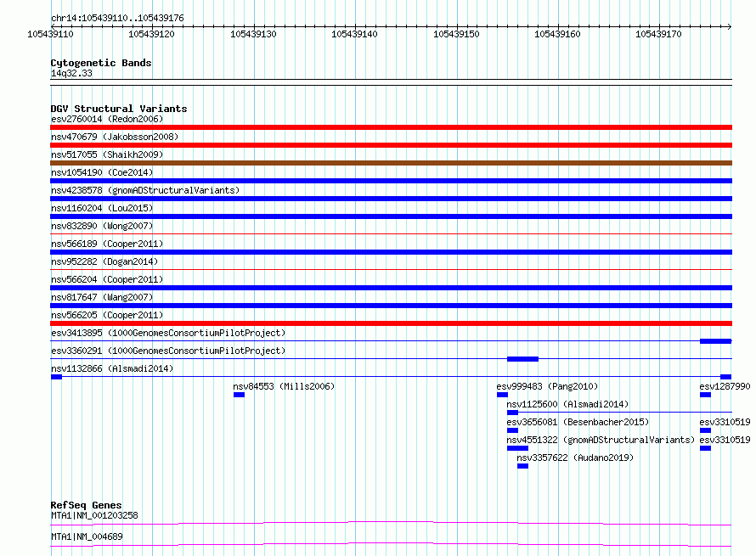
Task: Open label nsv4551322 (gnomADStructuralVariants)
Action: (x=601, y=440)
